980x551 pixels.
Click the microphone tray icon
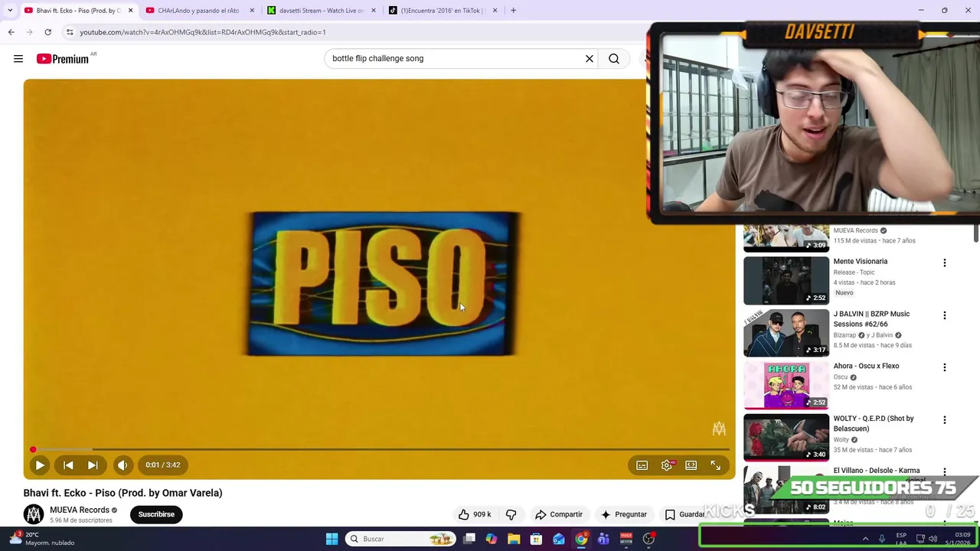pos(882,539)
